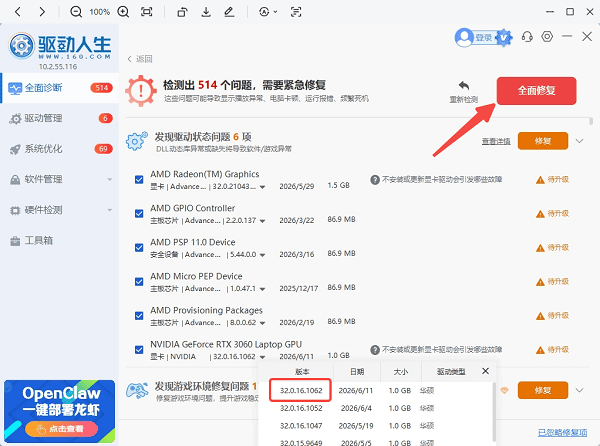Screen dimensions: 600x446
Task: Open 查看详情 link
Action: 496,142
